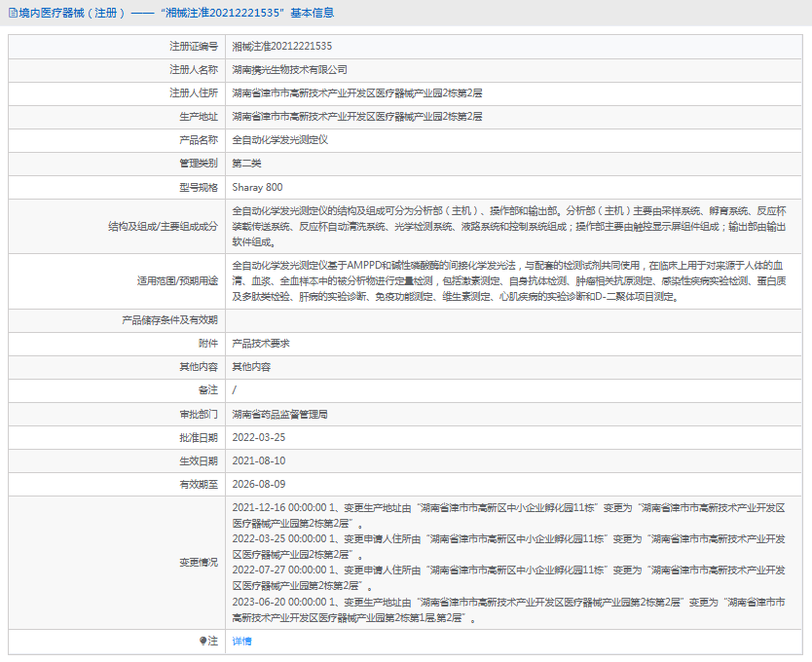Click the 备注 slash value
Screen dimensions: 812x662
tap(234, 390)
